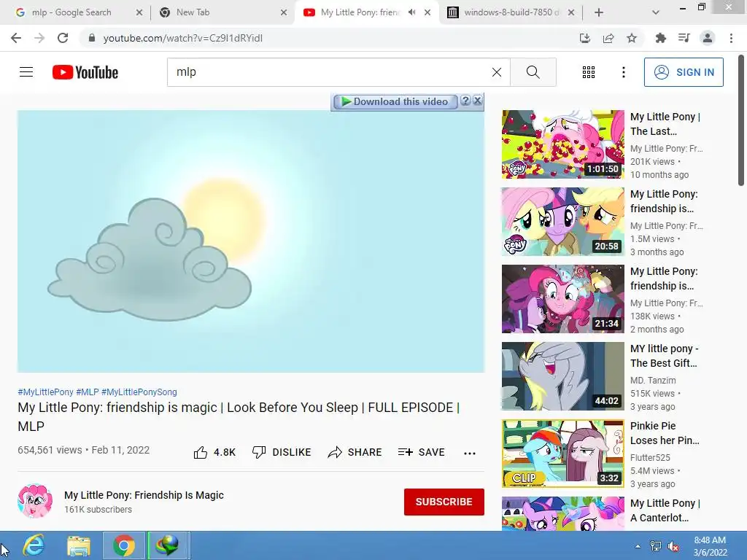Viewport: 747px width, 560px height.
Task: View site info via the lock icon
Action: point(92,38)
